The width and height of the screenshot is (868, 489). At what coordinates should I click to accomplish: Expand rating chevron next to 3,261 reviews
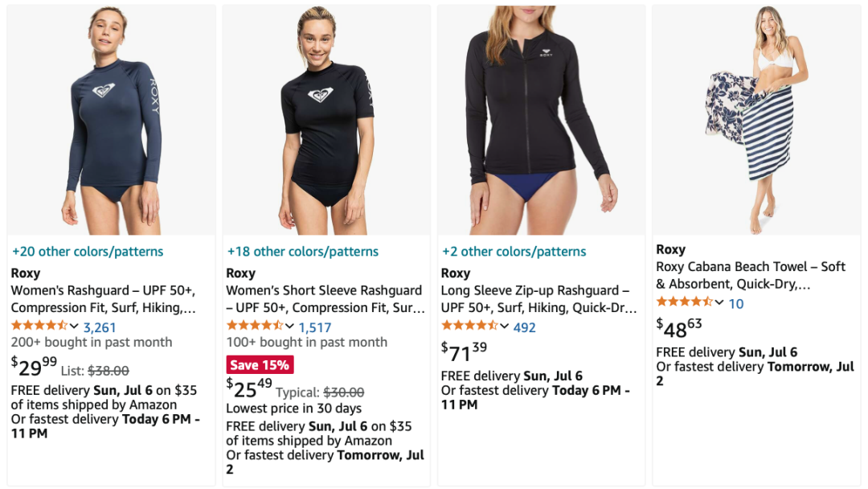[x=74, y=327]
